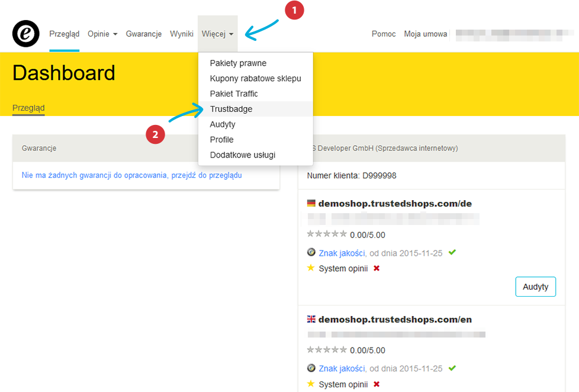Follow the 'przejdź do przeglądu' guarantee link

207,175
